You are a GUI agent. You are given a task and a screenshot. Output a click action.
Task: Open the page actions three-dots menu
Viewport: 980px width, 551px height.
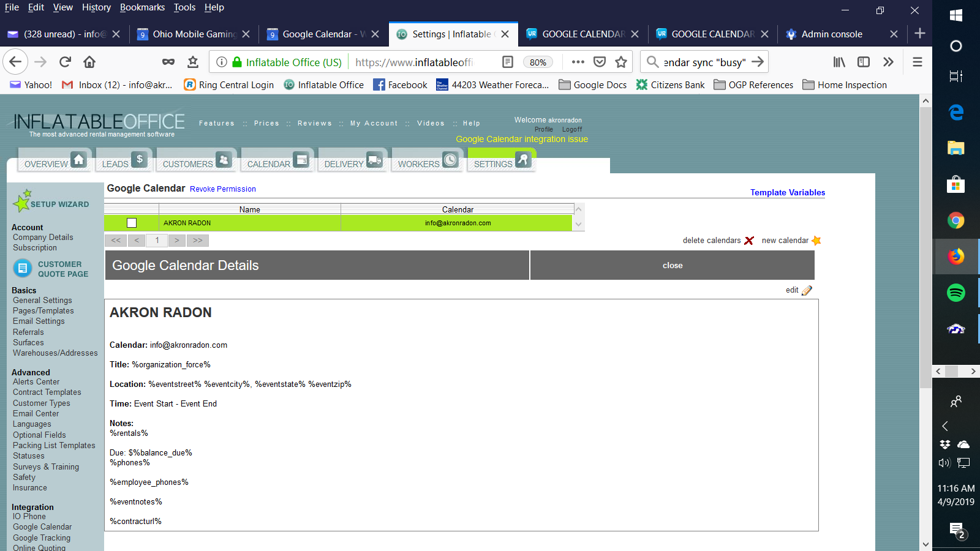pyautogui.click(x=578, y=62)
